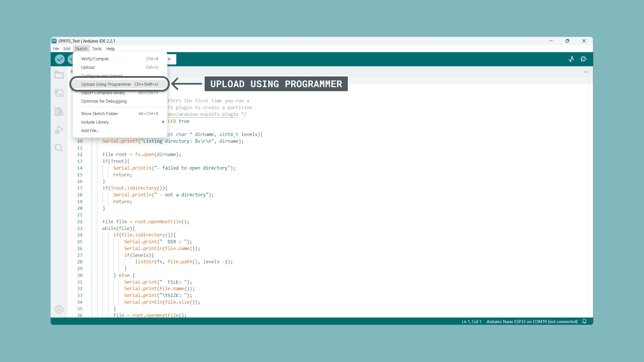Open the Serial Plotter icon
The width and height of the screenshot is (644, 362).
[x=572, y=59]
